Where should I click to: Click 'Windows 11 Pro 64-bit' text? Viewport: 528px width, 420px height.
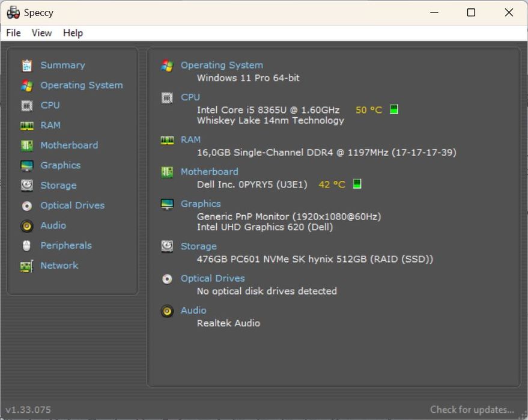coord(248,78)
